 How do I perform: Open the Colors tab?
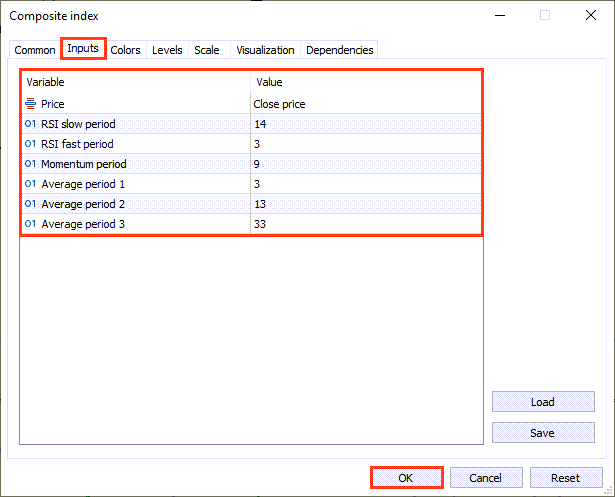point(126,50)
